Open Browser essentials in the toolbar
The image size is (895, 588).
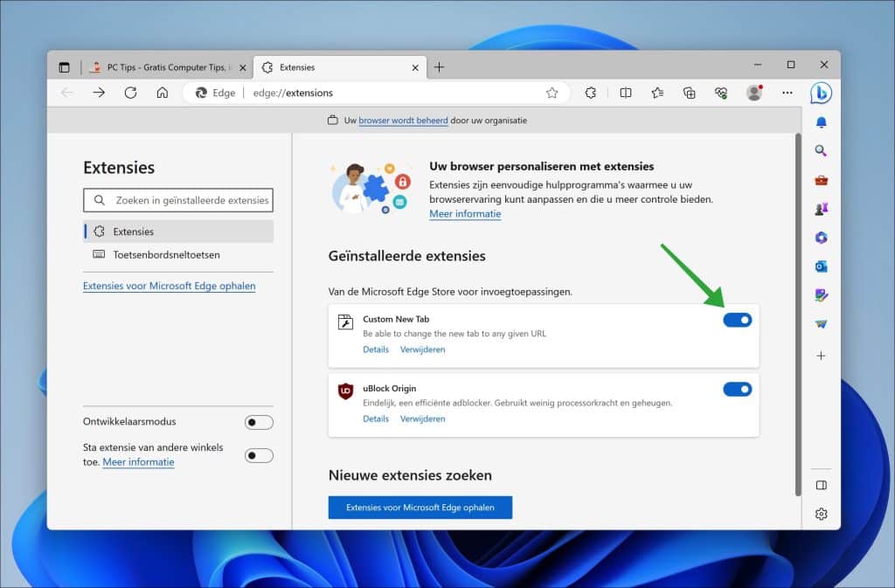(x=720, y=93)
